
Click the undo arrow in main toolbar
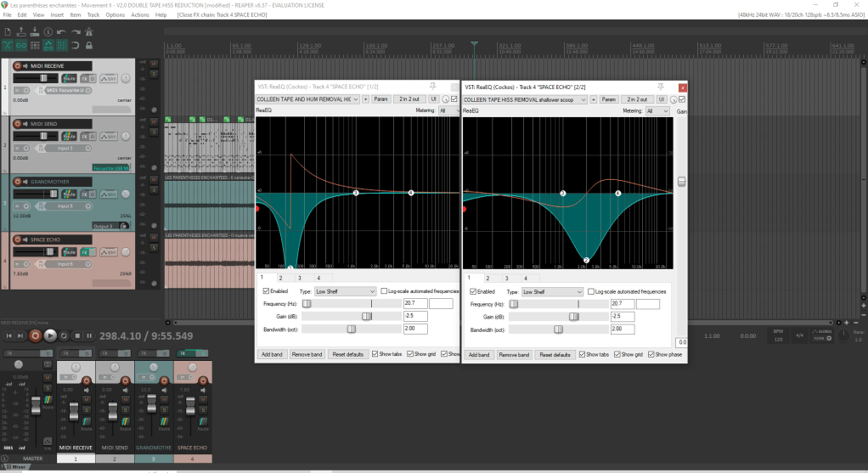coord(63,31)
